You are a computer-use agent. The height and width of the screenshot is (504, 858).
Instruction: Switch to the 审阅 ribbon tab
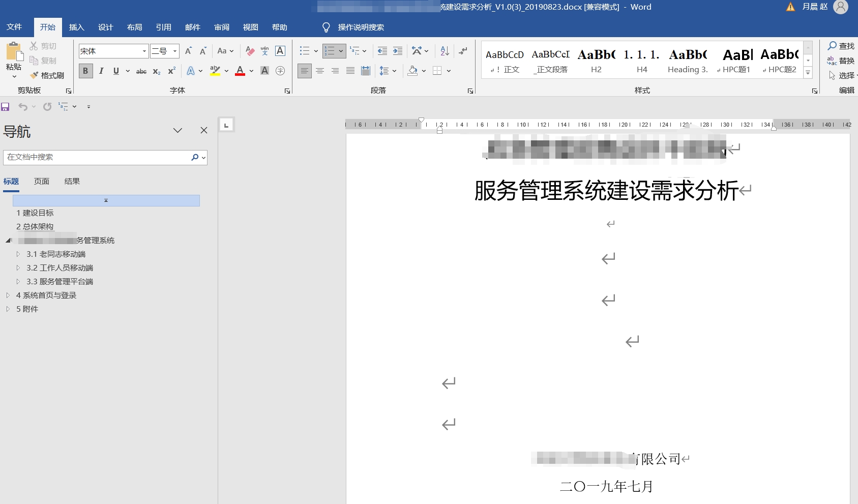[222, 27]
